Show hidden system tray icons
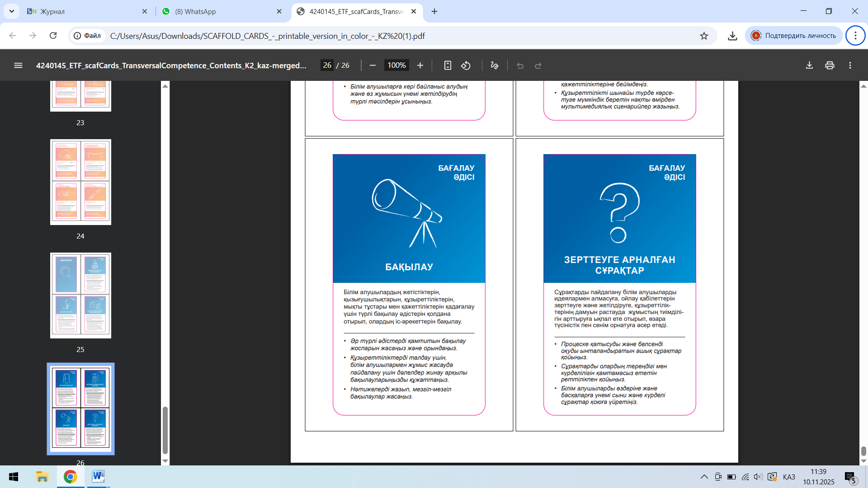The height and width of the screenshot is (488, 868). 704,477
